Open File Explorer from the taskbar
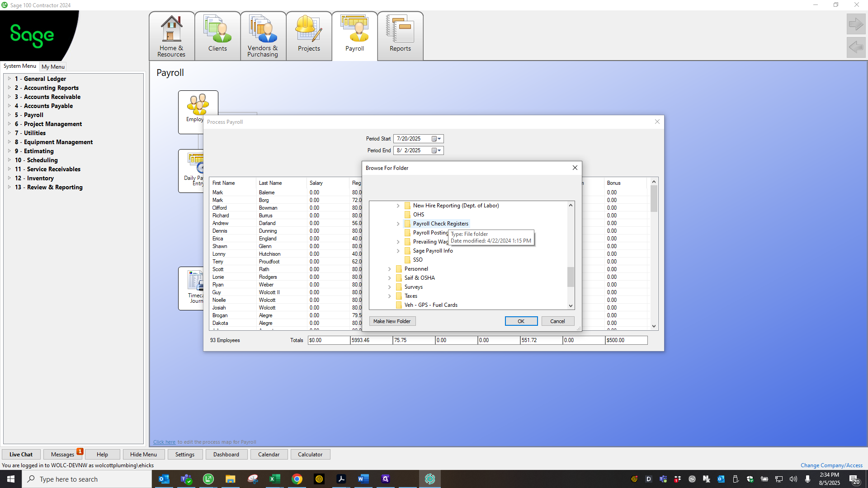 click(x=230, y=479)
